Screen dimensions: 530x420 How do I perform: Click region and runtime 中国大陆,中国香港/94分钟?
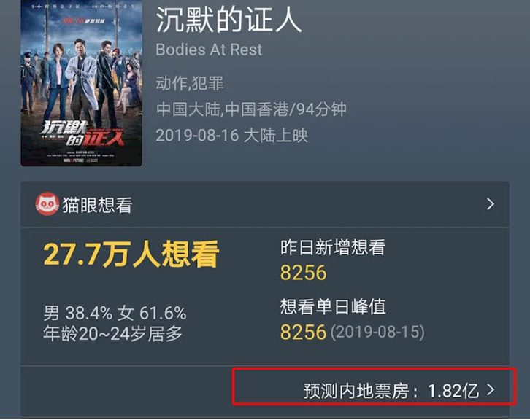251,109
